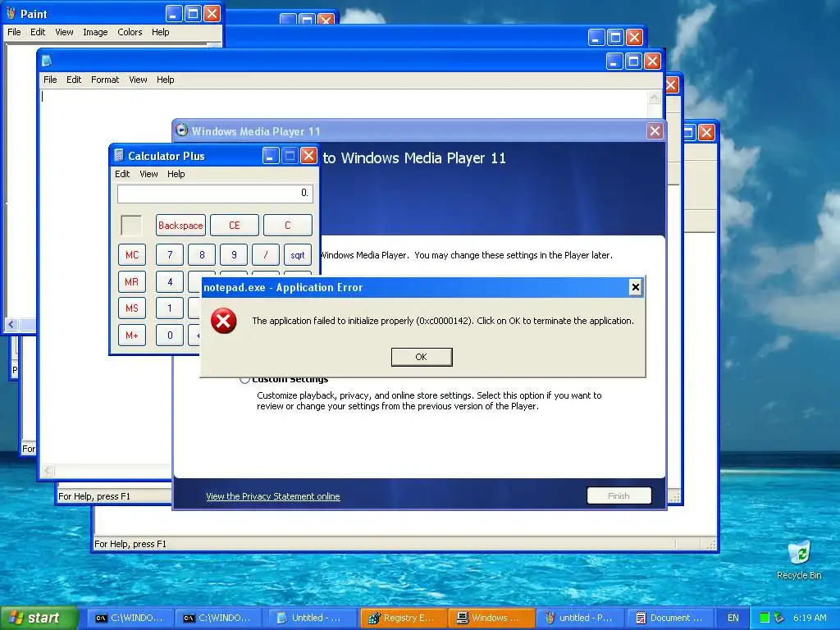The width and height of the screenshot is (840, 630).
Task: Click the red error icon in the dialog
Action: tap(223, 321)
